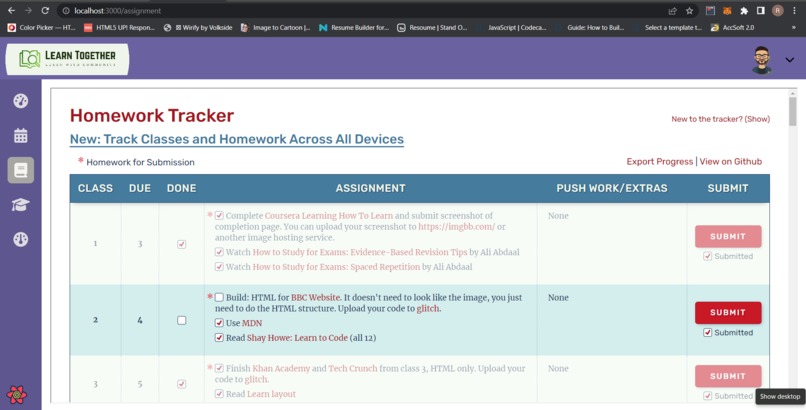This screenshot has height=410, width=806.
Task: Open the BBC Website link
Action: pyautogui.click(x=316, y=297)
